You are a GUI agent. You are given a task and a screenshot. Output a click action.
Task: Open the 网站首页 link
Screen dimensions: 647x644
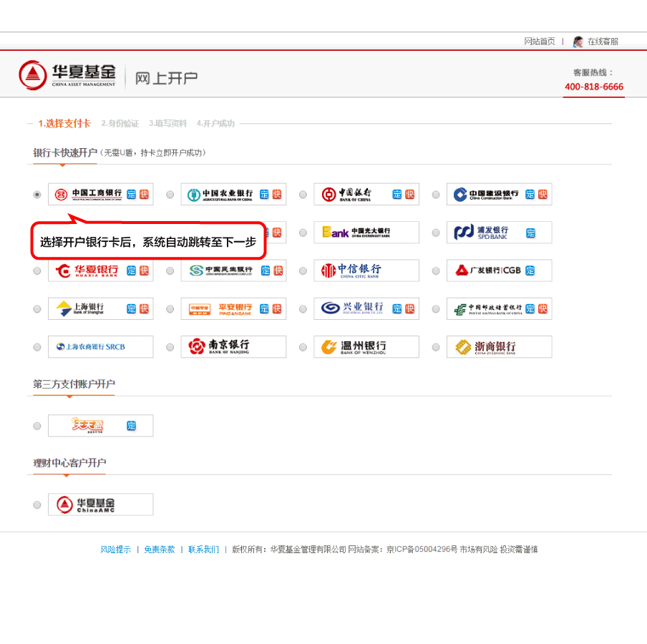[540, 42]
